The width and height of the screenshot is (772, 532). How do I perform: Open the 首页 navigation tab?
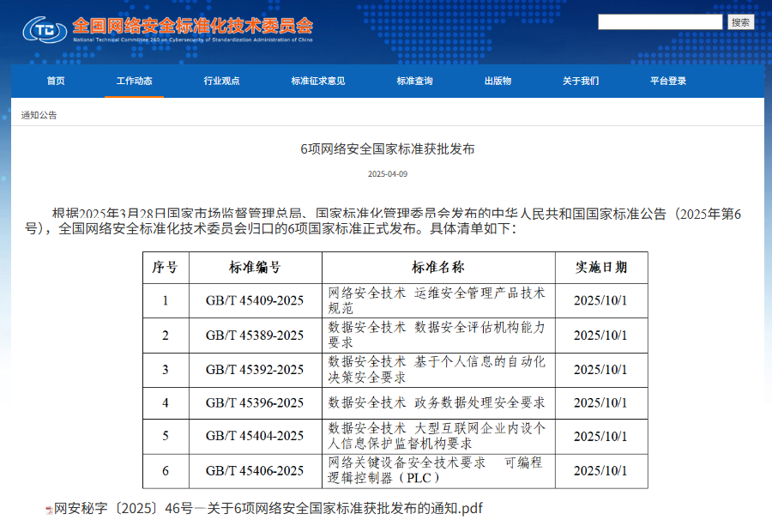[56, 81]
